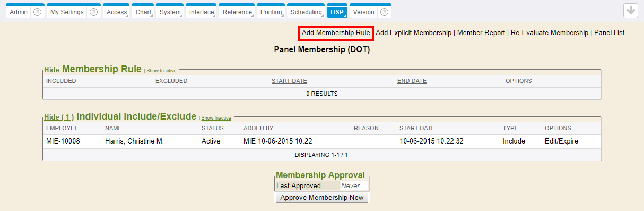Open the Scheduling tab menu
Image resolution: width=644 pixels, height=211 pixels.
pyautogui.click(x=307, y=12)
